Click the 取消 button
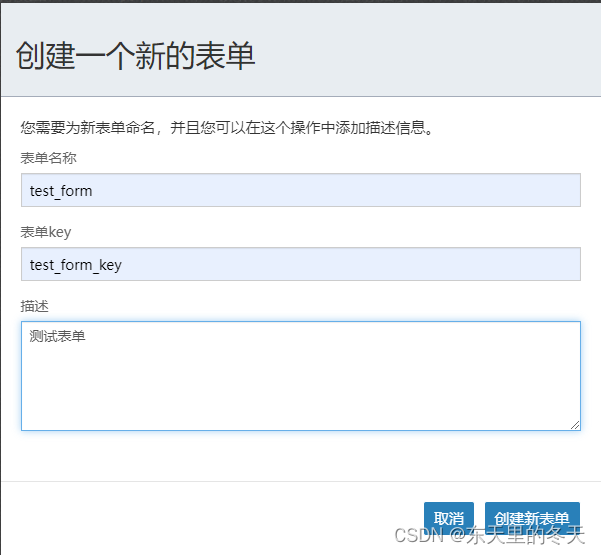The width and height of the screenshot is (601, 555). point(448,518)
